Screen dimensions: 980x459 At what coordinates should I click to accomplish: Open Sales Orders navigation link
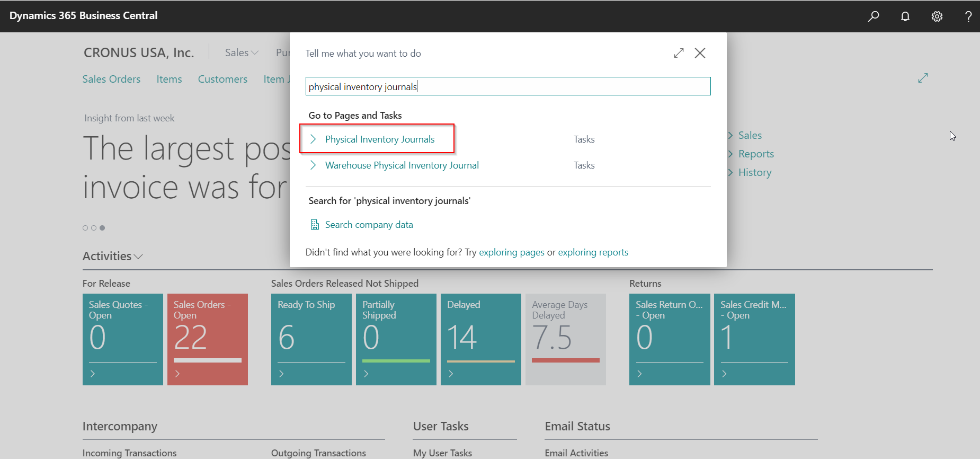111,79
